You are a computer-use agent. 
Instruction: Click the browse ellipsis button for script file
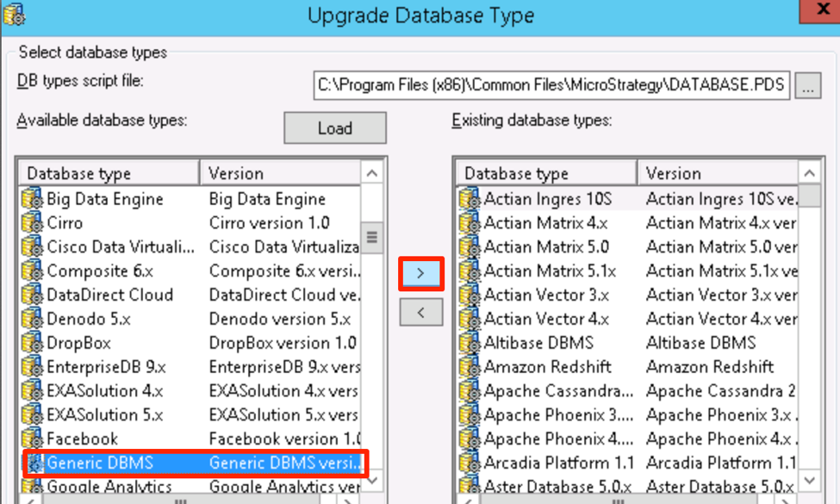pos(807,85)
